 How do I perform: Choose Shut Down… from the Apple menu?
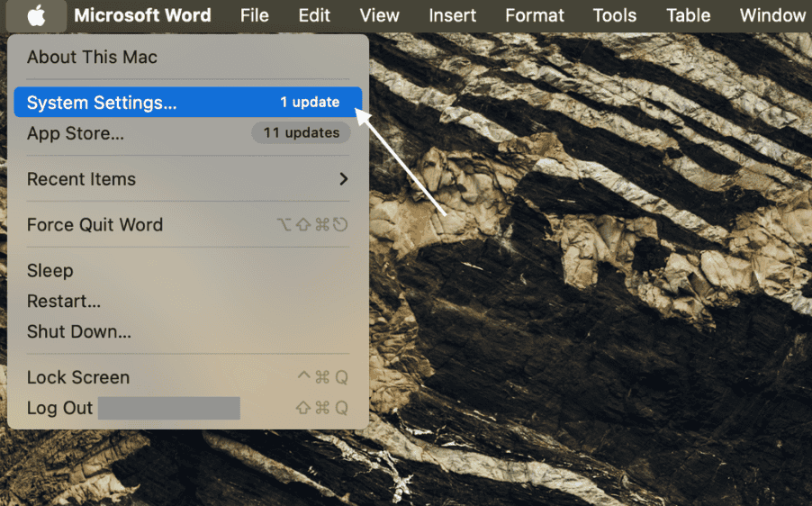(x=188, y=331)
